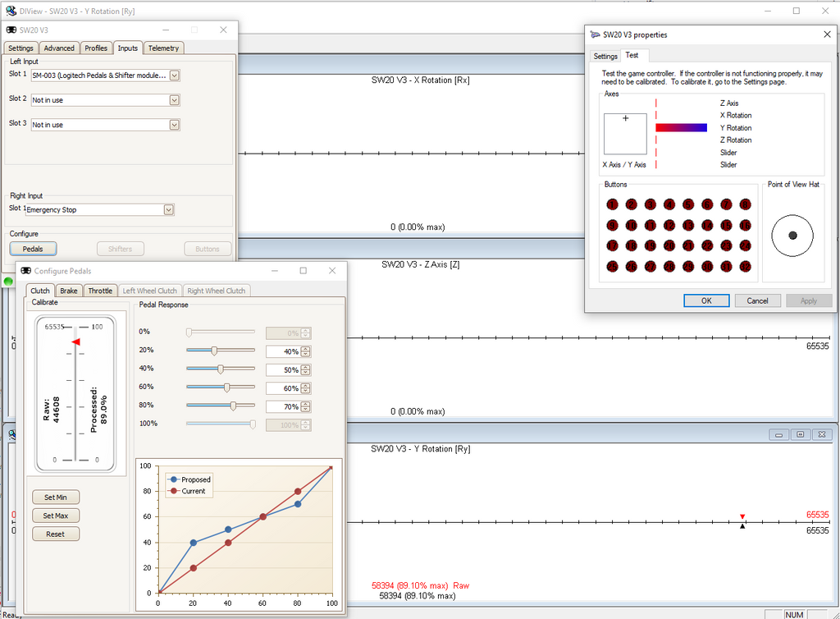Switch to the Brake pedal tab
The height and width of the screenshot is (619, 840).
tap(69, 291)
